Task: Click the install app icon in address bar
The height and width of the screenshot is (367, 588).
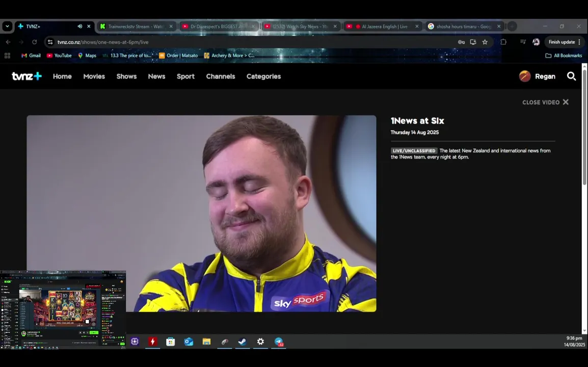Action: (x=473, y=42)
